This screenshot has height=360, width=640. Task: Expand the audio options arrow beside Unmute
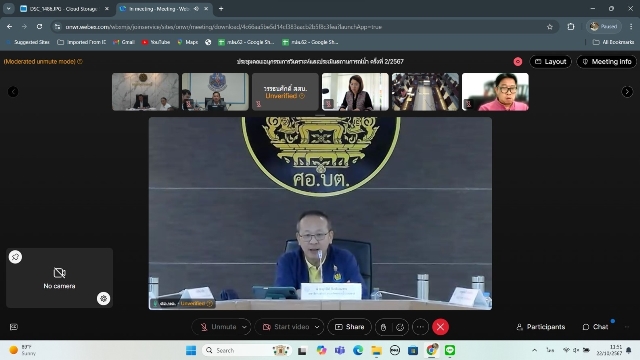coord(244,327)
